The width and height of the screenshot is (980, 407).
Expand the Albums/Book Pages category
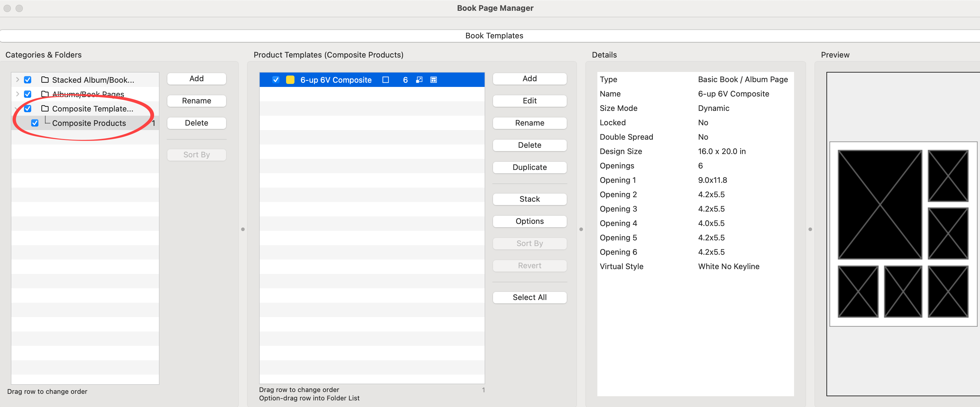coord(17,94)
